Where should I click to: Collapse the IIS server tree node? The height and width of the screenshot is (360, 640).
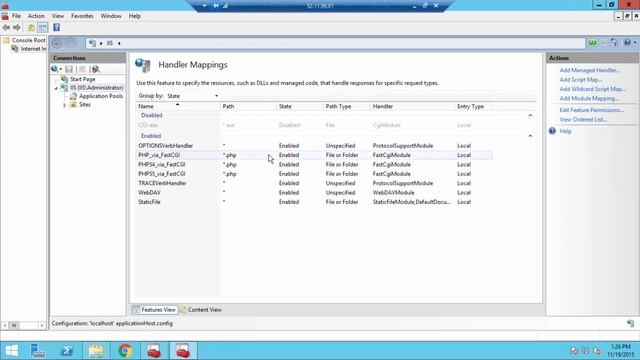point(56,88)
